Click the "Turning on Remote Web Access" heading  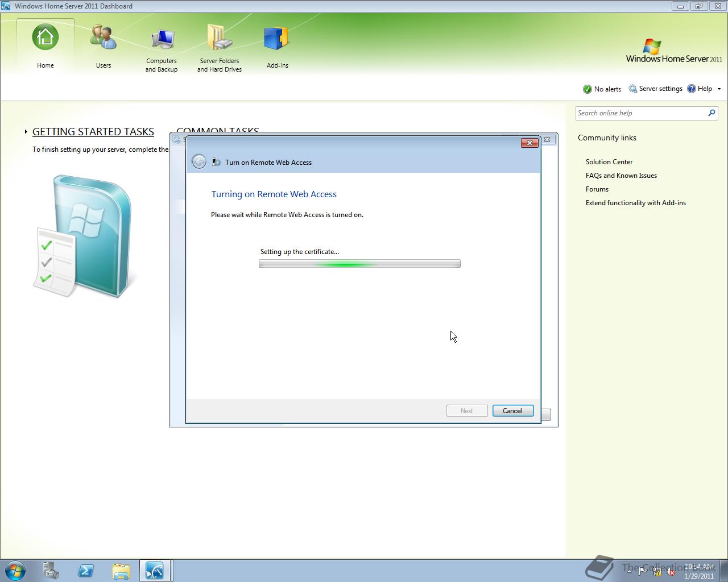point(274,194)
